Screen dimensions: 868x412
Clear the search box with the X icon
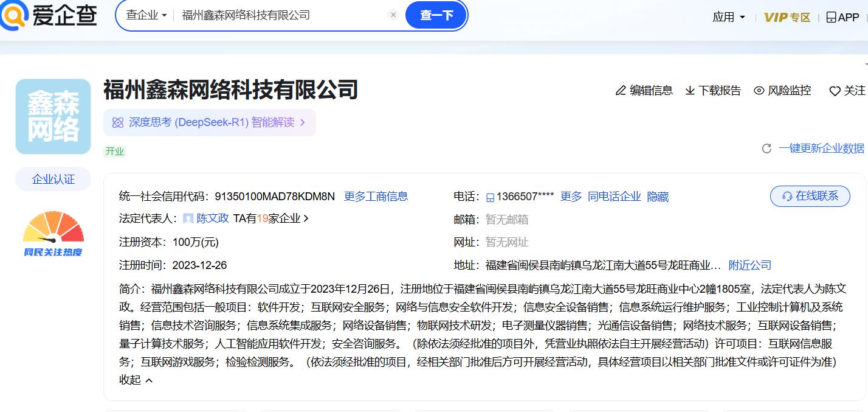pyautogui.click(x=393, y=15)
